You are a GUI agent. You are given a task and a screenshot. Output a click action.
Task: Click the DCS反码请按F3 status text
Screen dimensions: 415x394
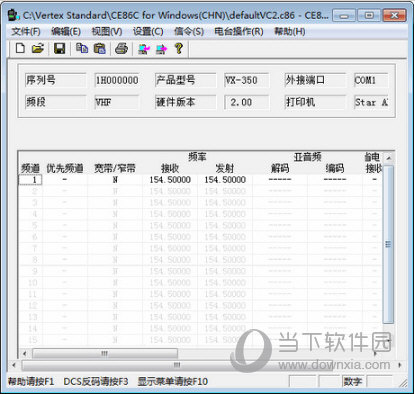tap(96, 381)
